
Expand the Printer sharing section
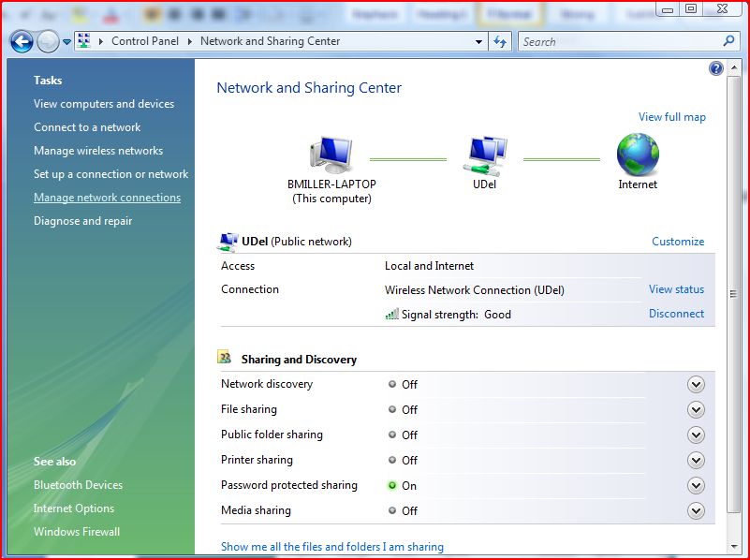point(696,460)
